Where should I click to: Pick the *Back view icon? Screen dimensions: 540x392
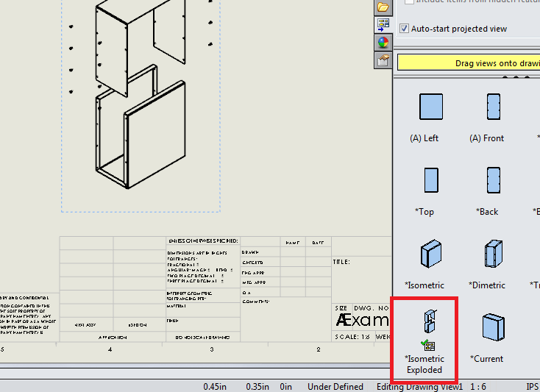click(494, 180)
